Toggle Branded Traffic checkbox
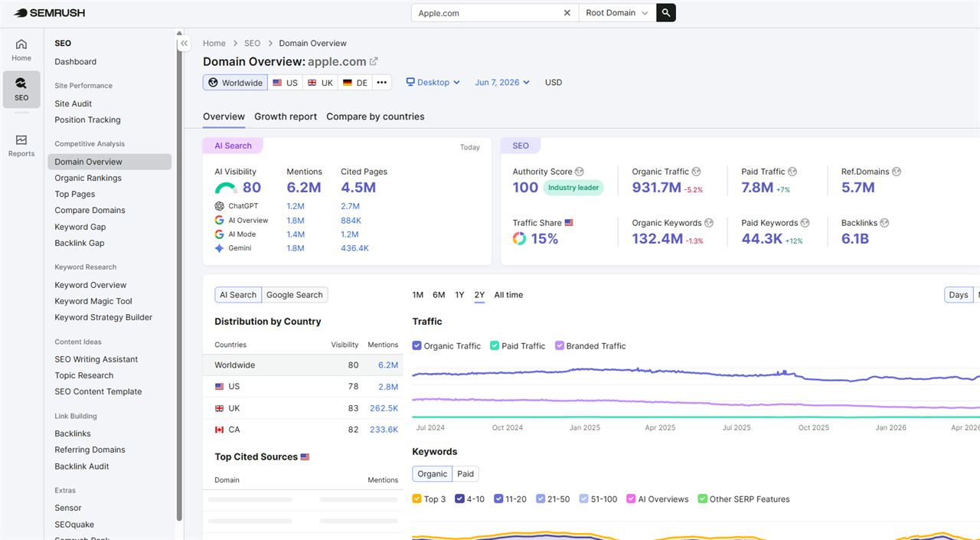 point(560,345)
